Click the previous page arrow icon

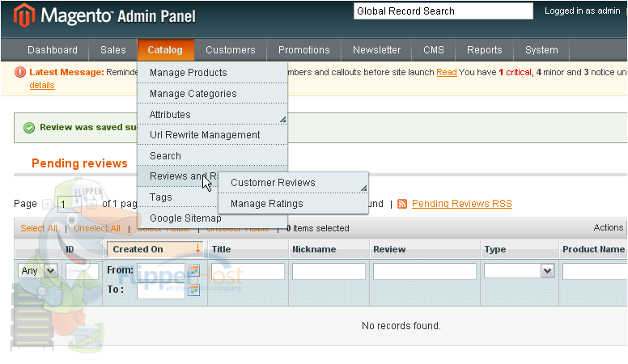click(47, 204)
